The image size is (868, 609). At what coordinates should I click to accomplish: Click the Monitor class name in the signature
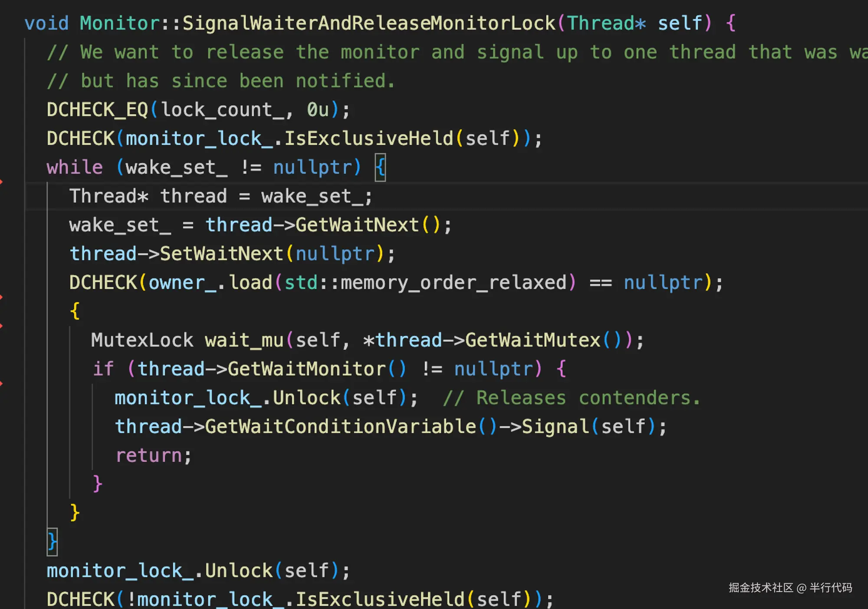point(119,23)
